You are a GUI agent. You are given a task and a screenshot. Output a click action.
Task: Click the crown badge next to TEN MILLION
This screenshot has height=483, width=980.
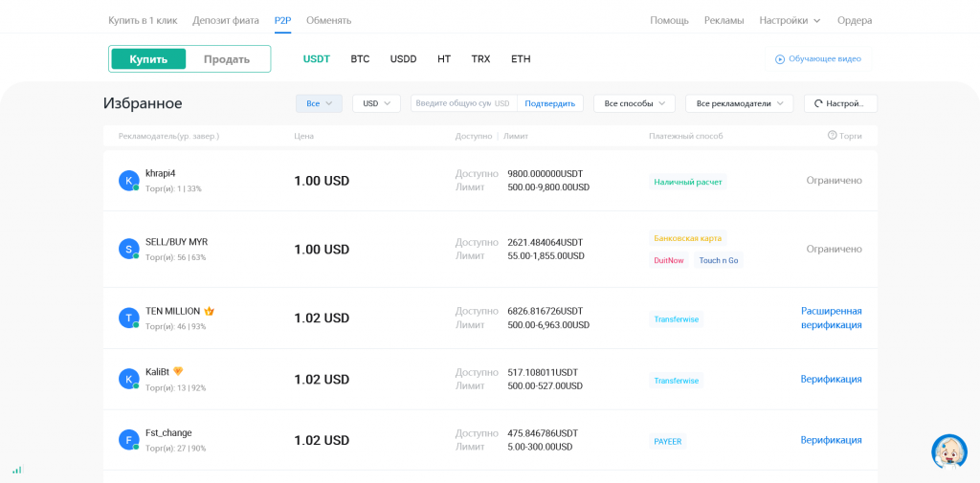tap(209, 311)
